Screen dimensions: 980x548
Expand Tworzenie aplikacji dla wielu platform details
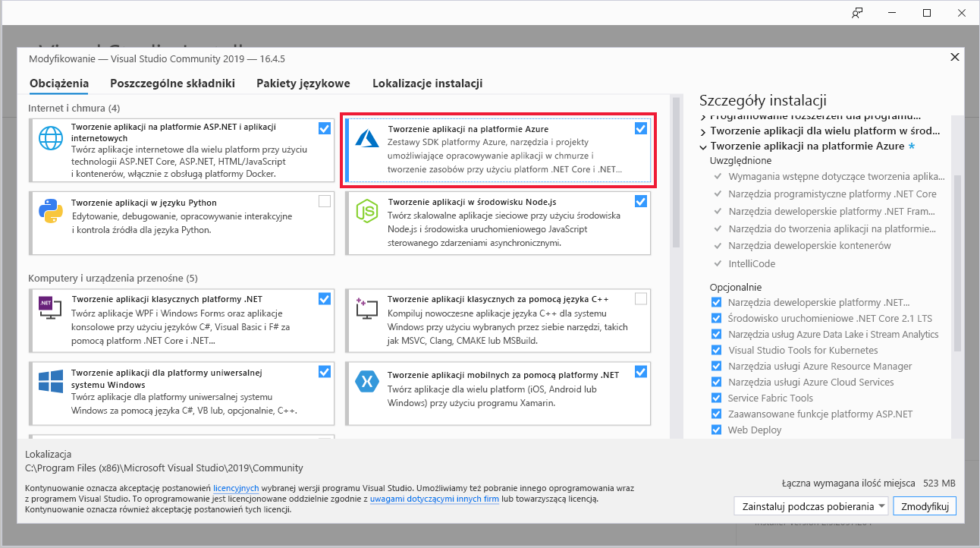click(703, 131)
